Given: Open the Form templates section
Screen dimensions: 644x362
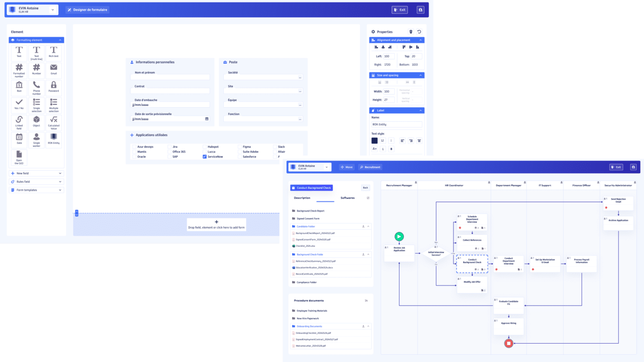Looking at the screenshot, I should tap(36, 190).
